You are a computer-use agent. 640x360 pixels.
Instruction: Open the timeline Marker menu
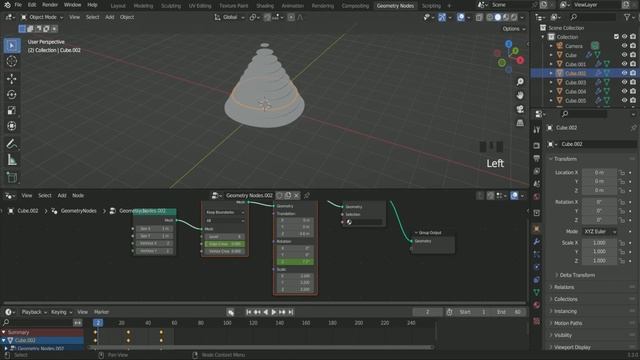tap(101, 312)
